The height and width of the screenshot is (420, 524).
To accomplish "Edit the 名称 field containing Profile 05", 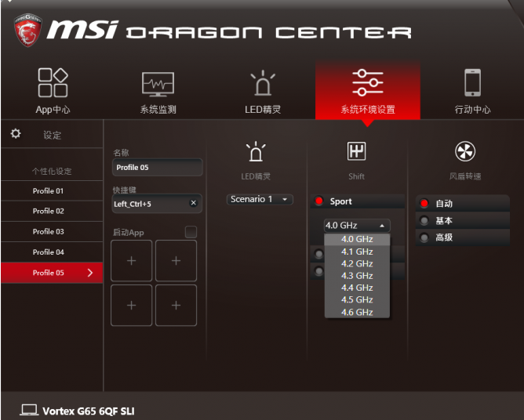I will click(158, 167).
